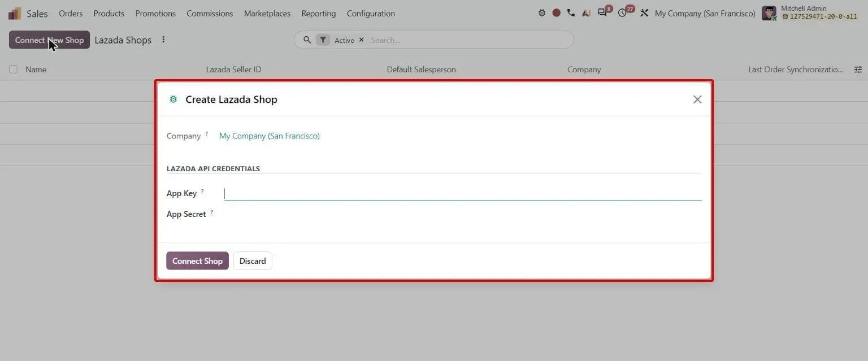The height and width of the screenshot is (361, 868).
Task: Open Mitchell Admin user avatar
Action: click(x=769, y=13)
